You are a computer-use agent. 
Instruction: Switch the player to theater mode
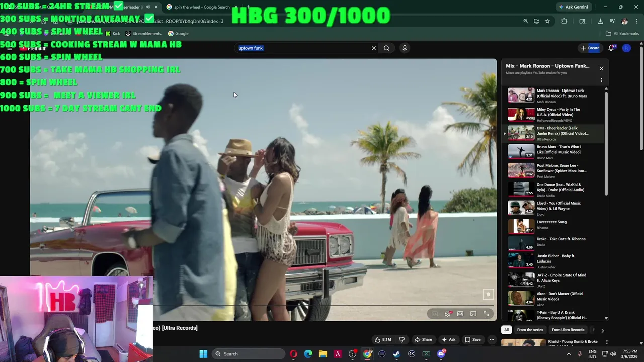(x=460, y=314)
